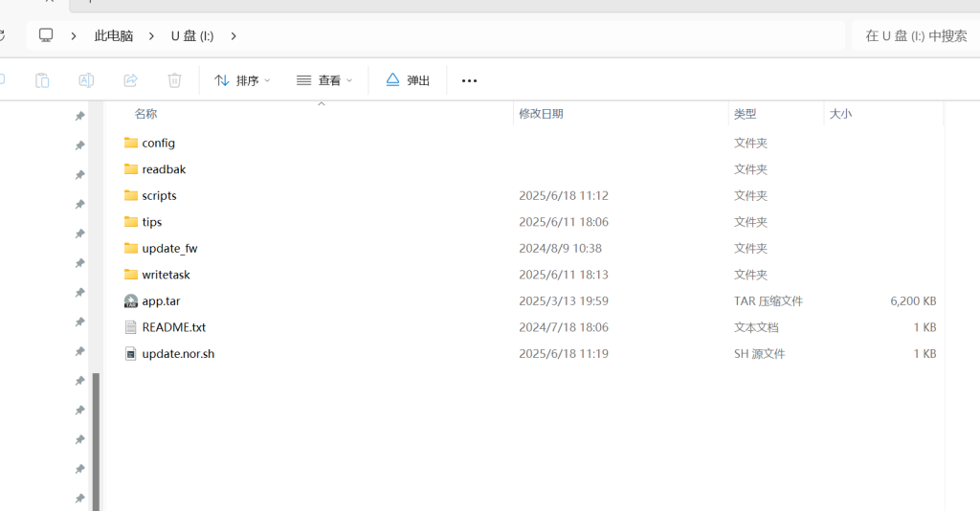980x511 pixels.
Task: Open the 查看 view dropdown
Action: click(x=324, y=80)
